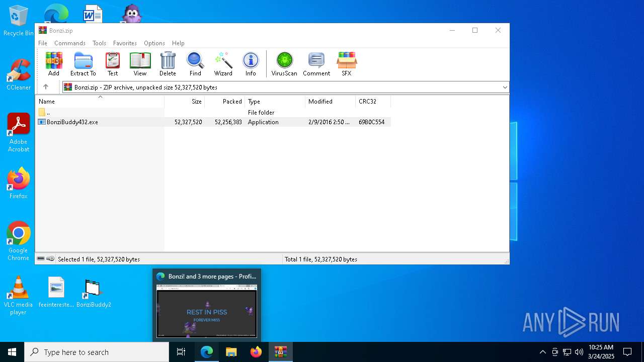Click the Add toolbar icon in WinRAR
The image size is (644, 362).
click(54, 64)
